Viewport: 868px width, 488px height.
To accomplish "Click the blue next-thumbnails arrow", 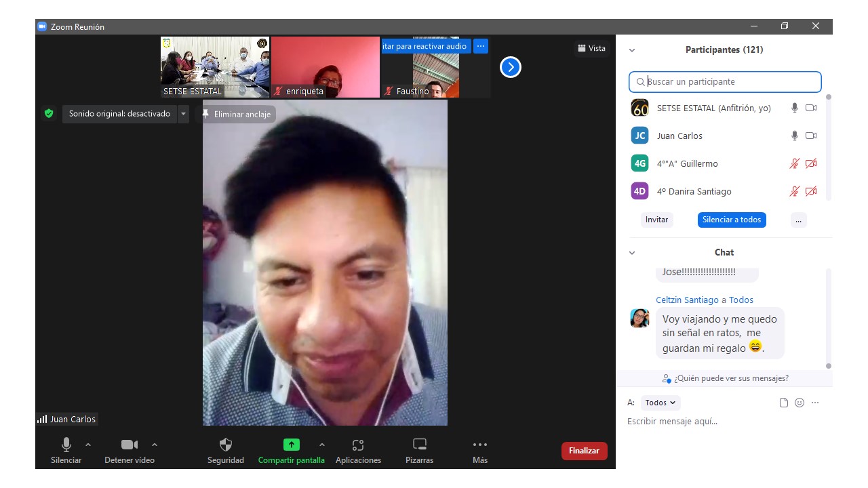I will point(511,67).
